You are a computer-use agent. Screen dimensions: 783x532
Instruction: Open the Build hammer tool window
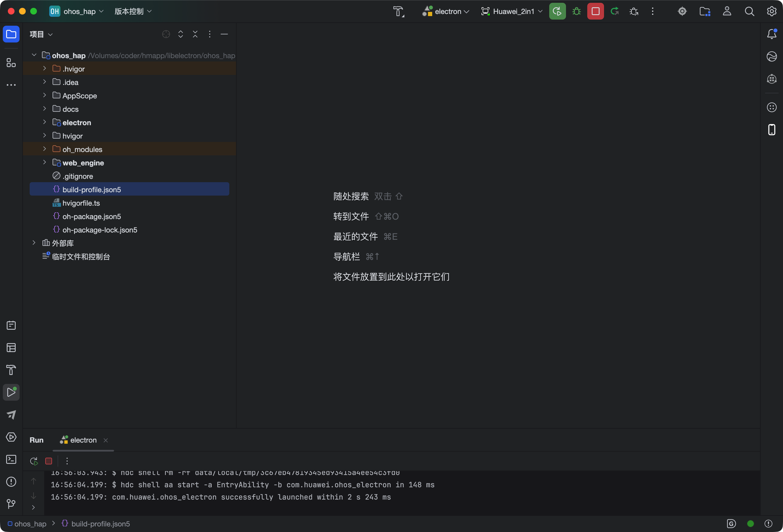11,370
